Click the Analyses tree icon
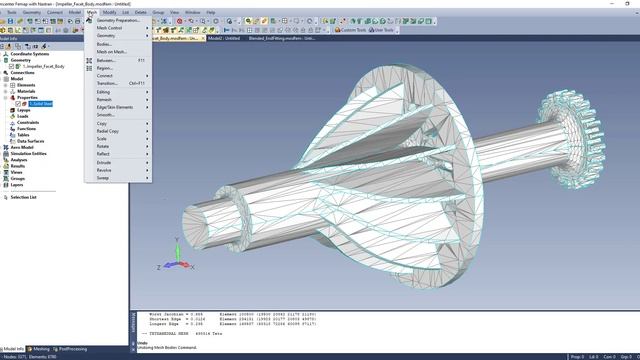 [x=6, y=160]
